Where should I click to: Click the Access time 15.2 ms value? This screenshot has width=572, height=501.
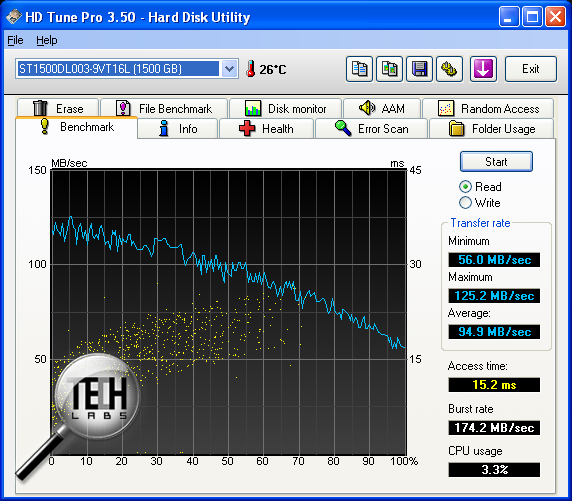[494, 385]
